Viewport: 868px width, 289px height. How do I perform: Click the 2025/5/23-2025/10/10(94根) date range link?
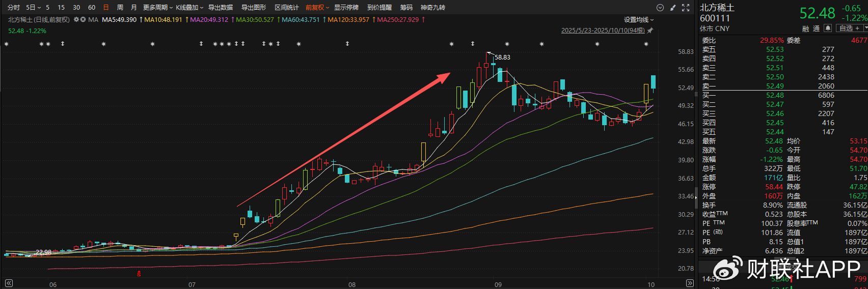tap(603, 31)
